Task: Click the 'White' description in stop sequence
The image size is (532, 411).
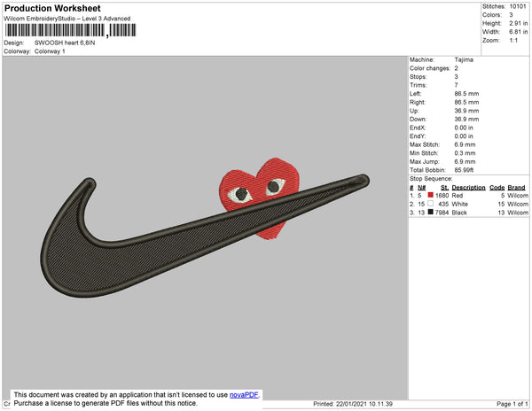Action: click(x=460, y=204)
